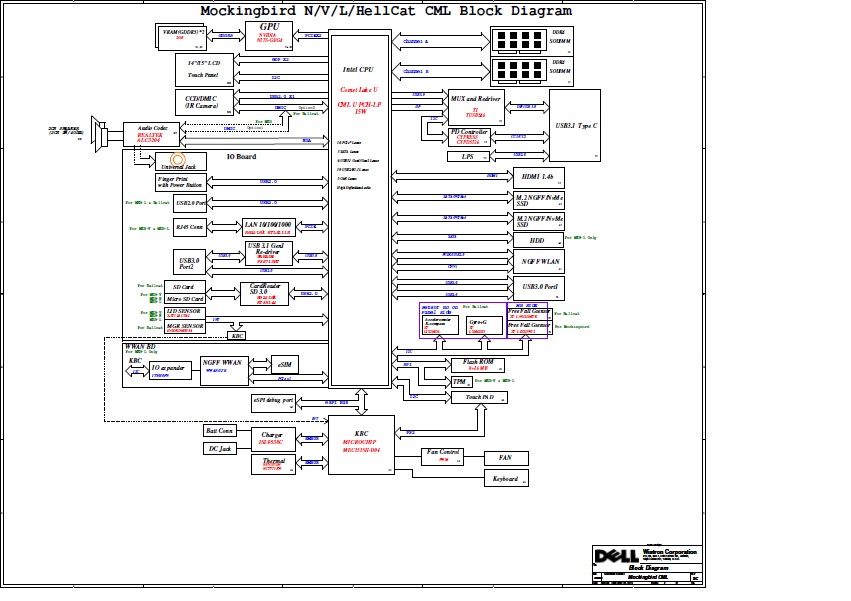The height and width of the screenshot is (601, 851).
Task: Click the Universal Jack circular connector symbol
Action: tap(178, 160)
